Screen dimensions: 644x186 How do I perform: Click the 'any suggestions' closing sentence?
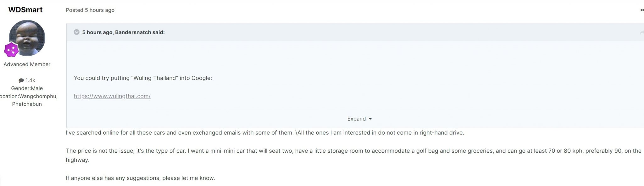click(140, 178)
